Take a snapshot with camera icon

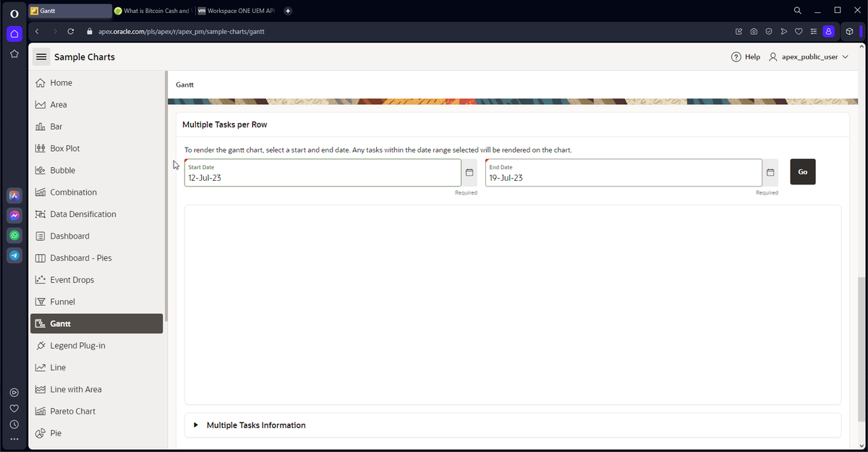pyautogui.click(x=754, y=31)
